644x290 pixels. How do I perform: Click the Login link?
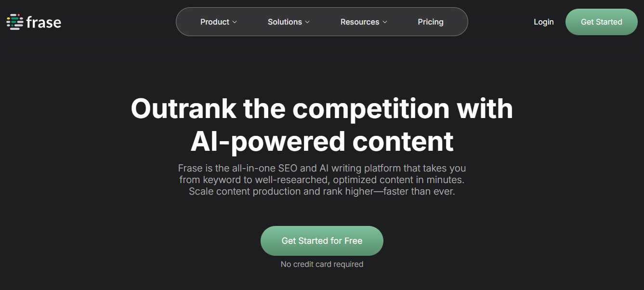(x=544, y=22)
